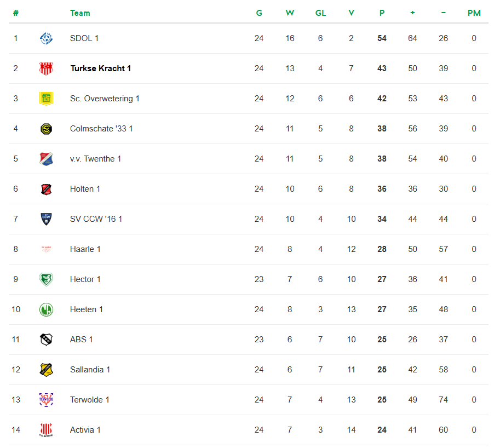
Task: Select the Haarle 1 team name
Action: point(85,249)
